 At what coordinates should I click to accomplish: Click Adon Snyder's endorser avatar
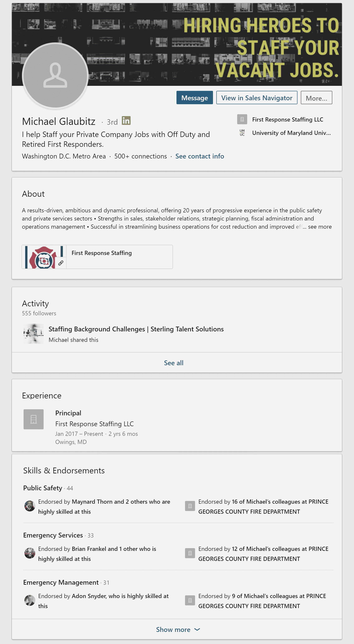30,600
